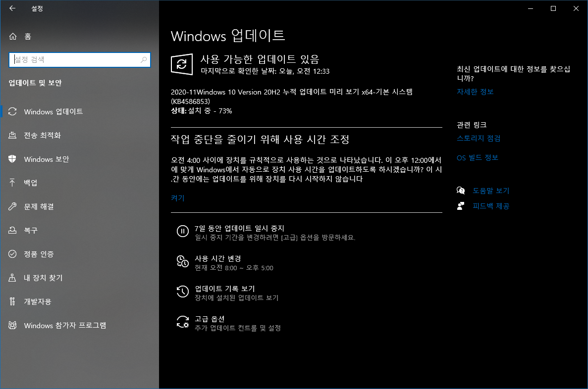Minimize the 설정 window

[x=530, y=8]
